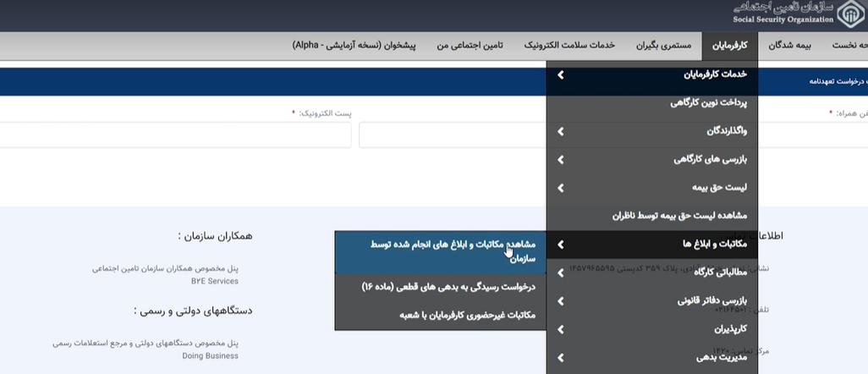Expand بازرسی دفاتر قانونی chevron
This screenshot has height=374, width=868.
pos(560,301)
